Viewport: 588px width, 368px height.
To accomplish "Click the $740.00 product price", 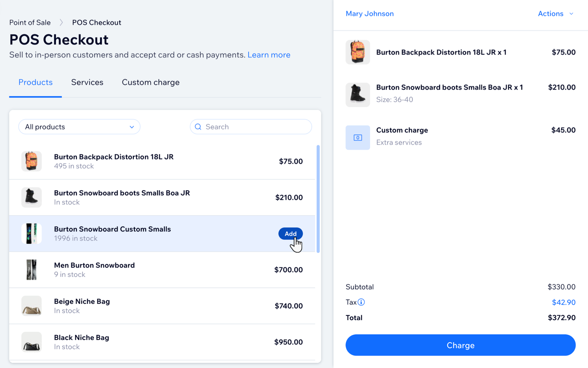I will click(288, 306).
